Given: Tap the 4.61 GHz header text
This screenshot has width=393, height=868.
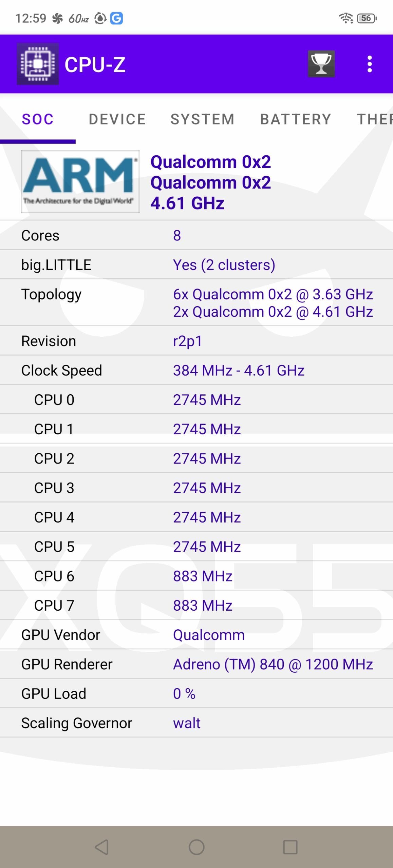Looking at the screenshot, I should (187, 203).
